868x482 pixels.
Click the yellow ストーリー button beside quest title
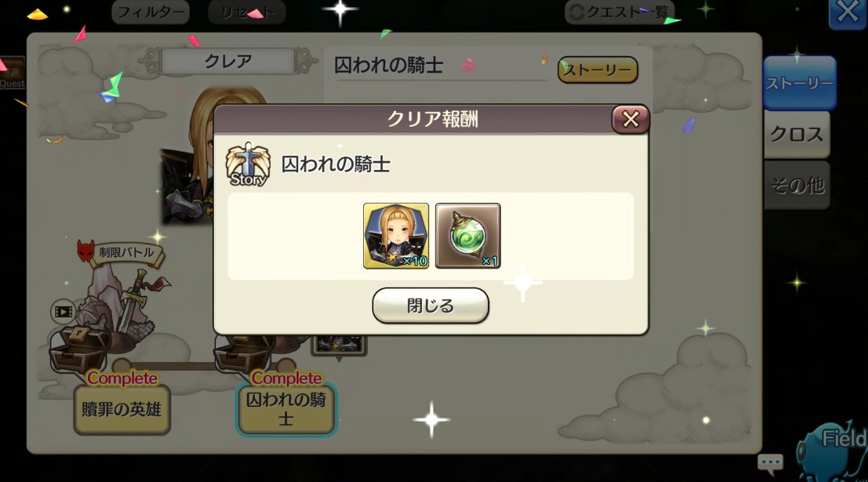598,70
